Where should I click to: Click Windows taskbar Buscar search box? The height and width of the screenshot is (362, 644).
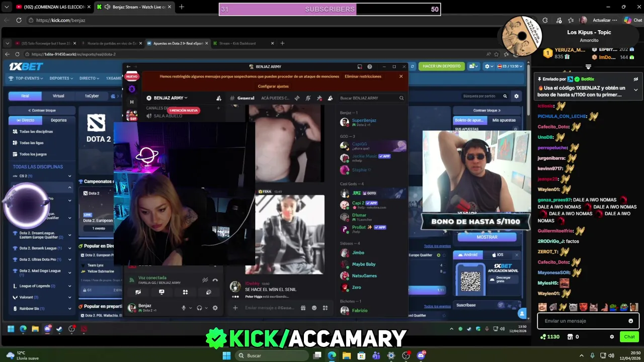tap(272, 355)
